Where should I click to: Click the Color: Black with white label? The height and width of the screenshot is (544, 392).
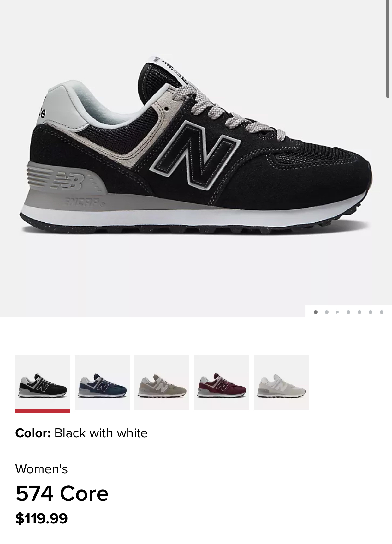81,433
